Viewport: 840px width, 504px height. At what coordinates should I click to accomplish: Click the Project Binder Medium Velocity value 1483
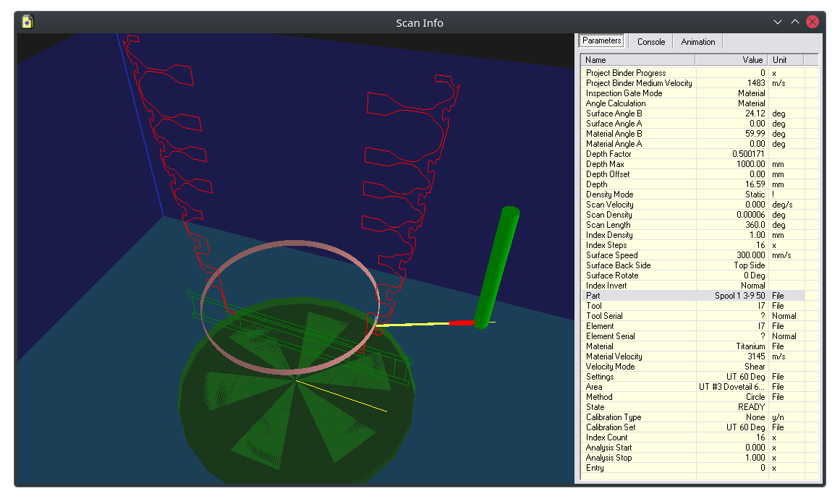[756, 83]
